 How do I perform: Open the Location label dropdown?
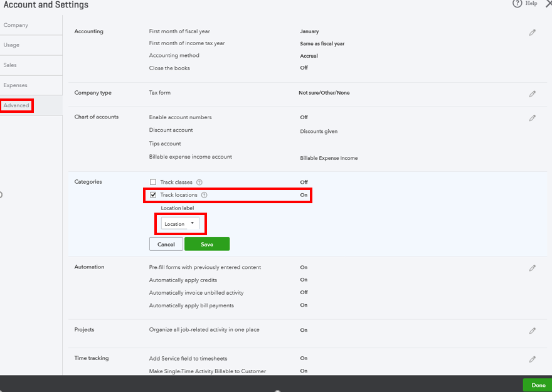click(180, 224)
